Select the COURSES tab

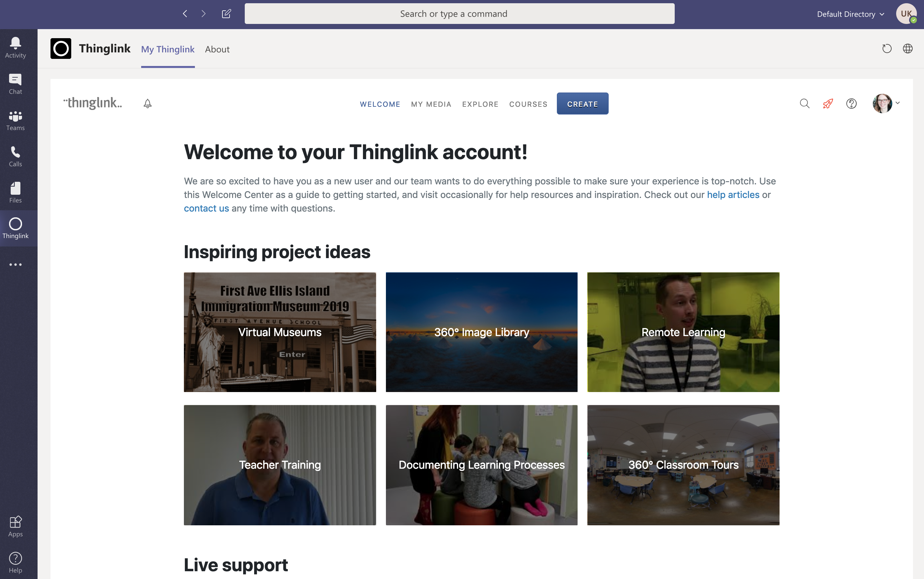(528, 104)
